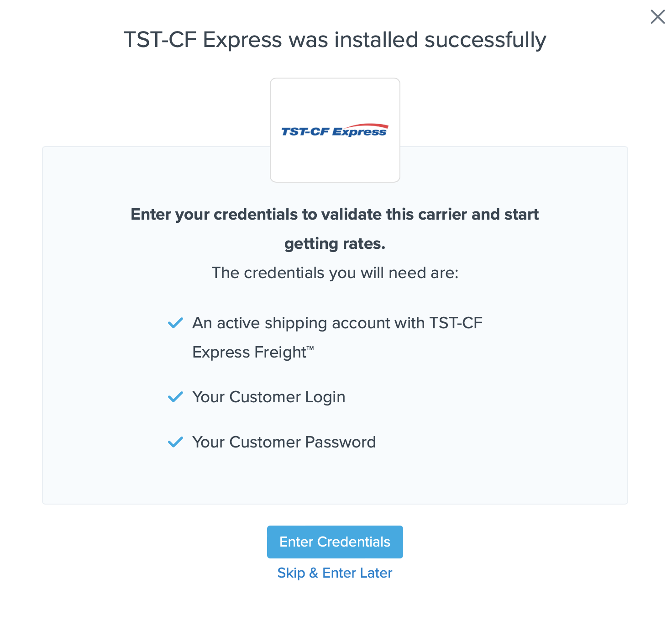Click the logo thumbnail above the info panel

click(x=335, y=130)
